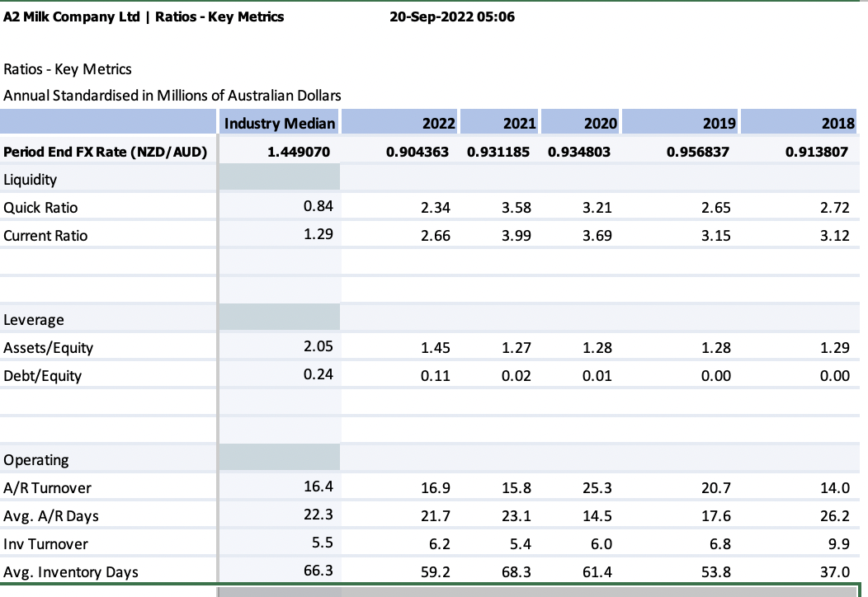Click the Debt/Equity row label
868x597 pixels.
(x=43, y=376)
